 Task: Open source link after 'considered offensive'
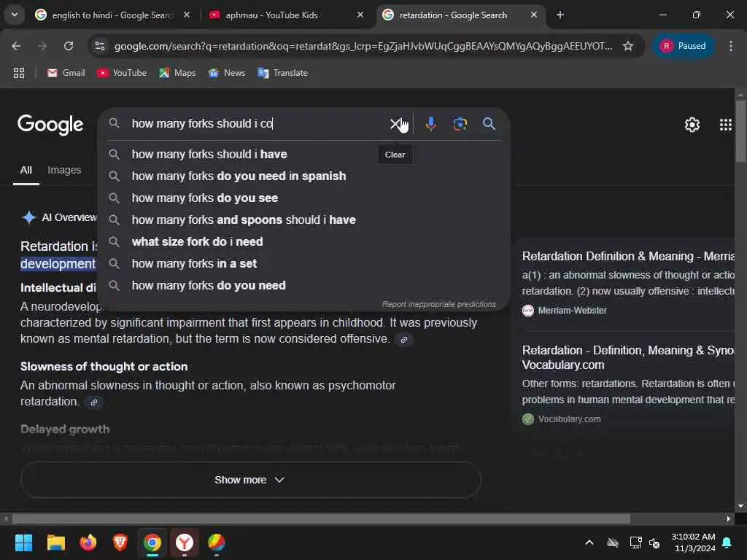(x=404, y=340)
